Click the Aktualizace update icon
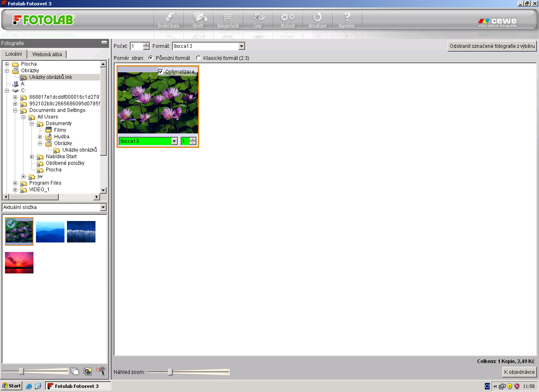This screenshot has width=539, height=392. tap(317, 20)
